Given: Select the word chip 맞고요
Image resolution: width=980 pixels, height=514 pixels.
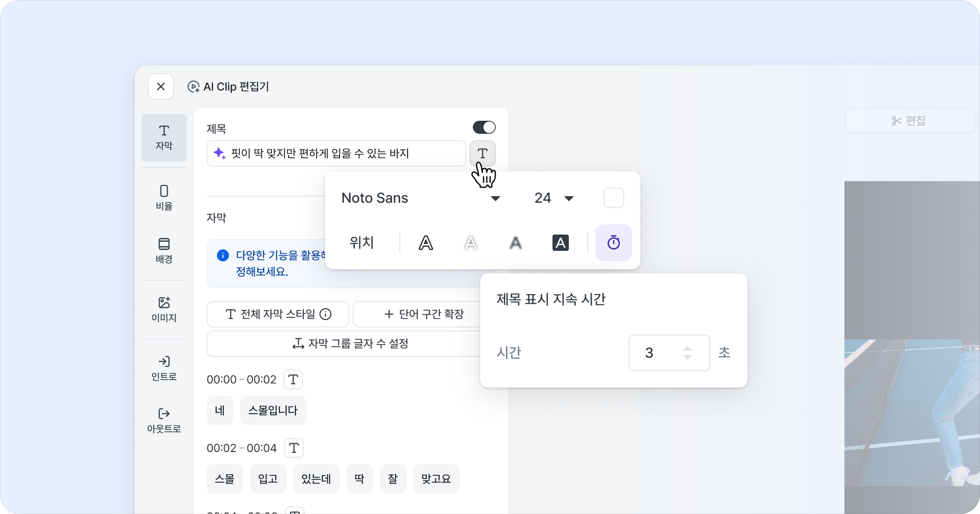Looking at the screenshot, I should [437, 479].
